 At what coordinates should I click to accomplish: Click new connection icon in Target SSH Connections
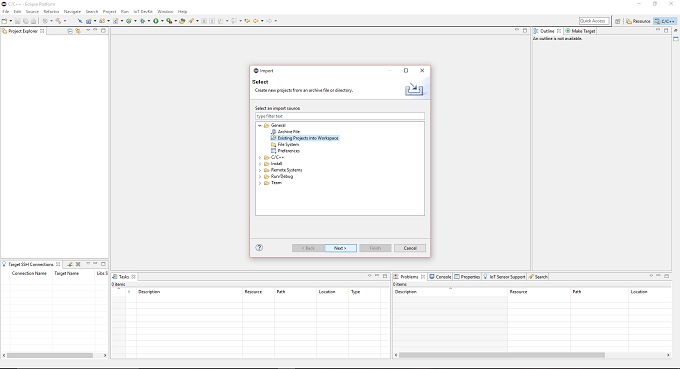[x=70, y=264]
